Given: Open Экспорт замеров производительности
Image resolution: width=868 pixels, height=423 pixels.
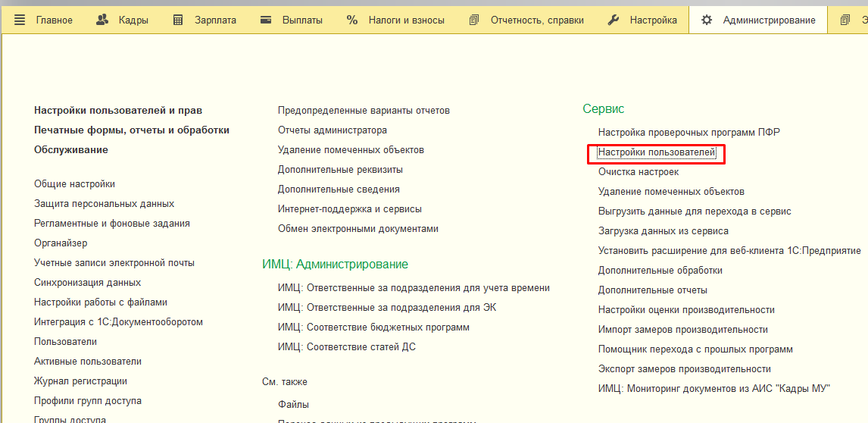Looking at the screenshot, I should tap(685, 368).
